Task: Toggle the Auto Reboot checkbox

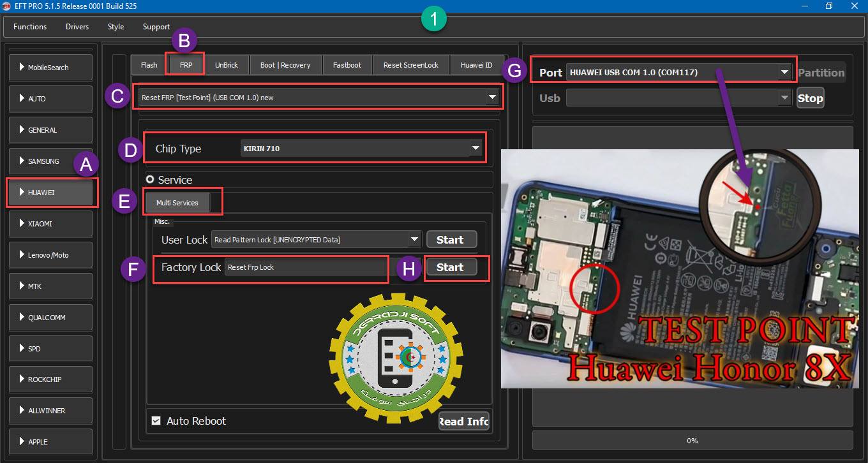Action: click(156, 421)
